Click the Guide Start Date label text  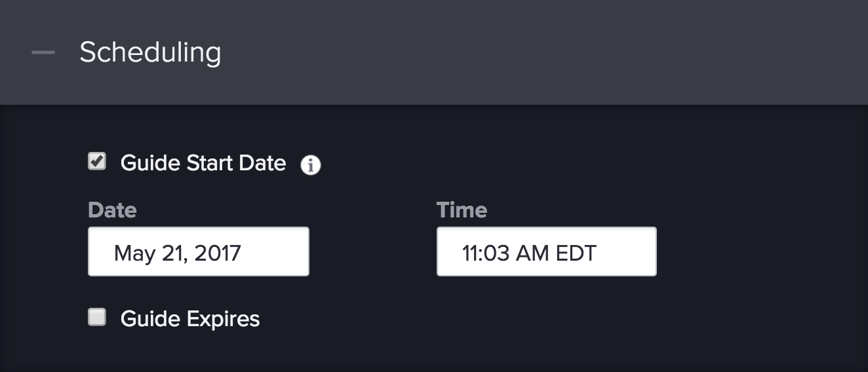point(203,163)
